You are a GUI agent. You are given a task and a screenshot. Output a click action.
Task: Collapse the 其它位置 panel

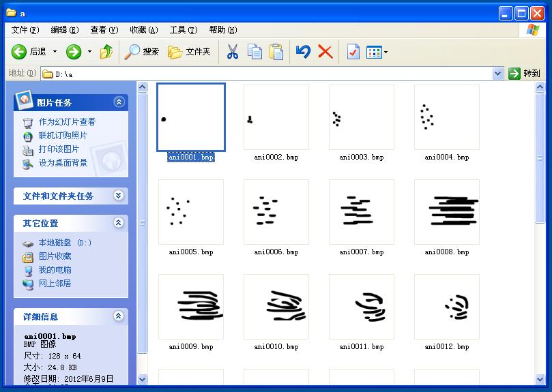(119, 223)
